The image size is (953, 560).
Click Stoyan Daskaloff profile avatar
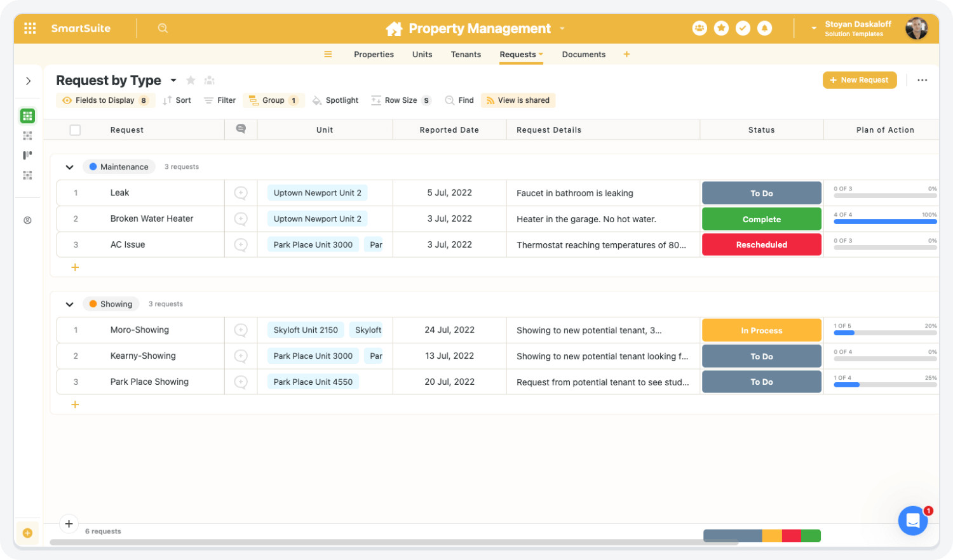pyautogui.click(x=916, y=28)
